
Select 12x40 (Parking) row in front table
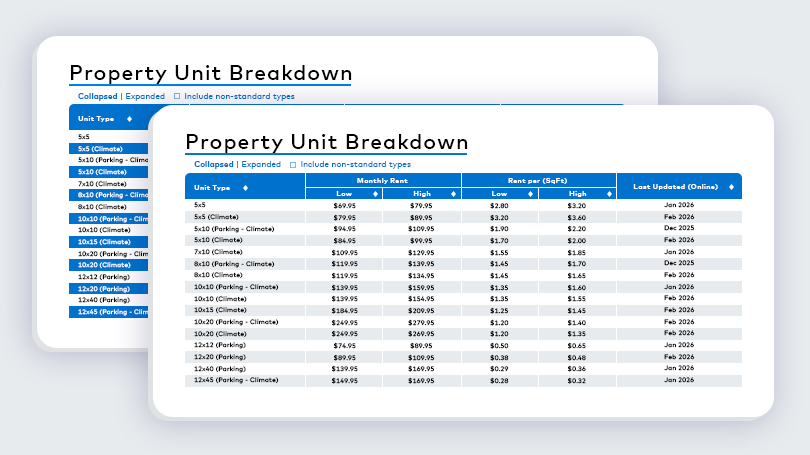pyautogui.click(x=463, y=369)
